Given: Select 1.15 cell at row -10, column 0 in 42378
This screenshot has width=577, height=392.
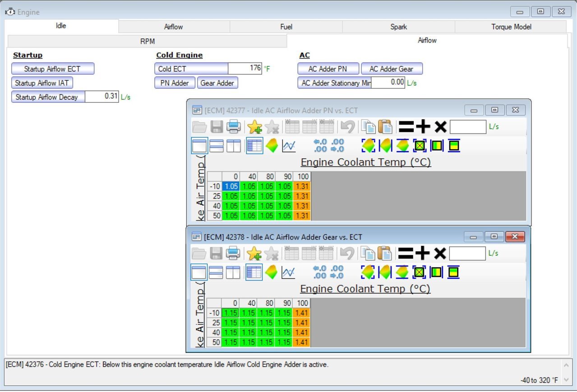Looking at the screenshot, I should click(231, 313).
